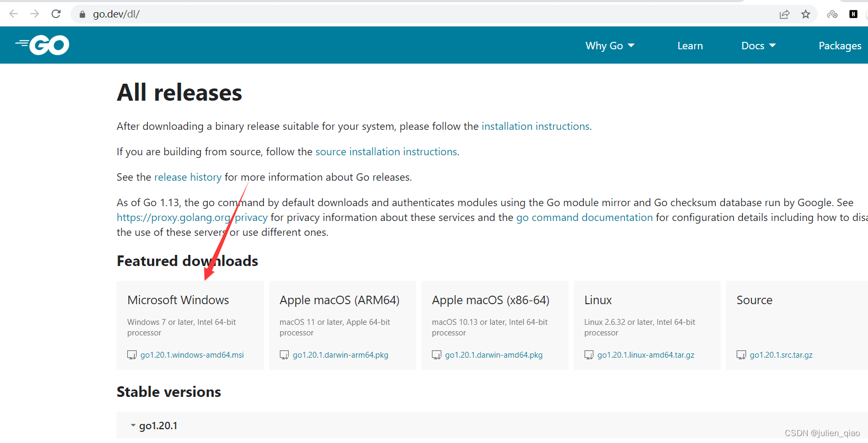Click the download icon beside go1.20.1.darwin-arm64.pkg

(285, 355)
